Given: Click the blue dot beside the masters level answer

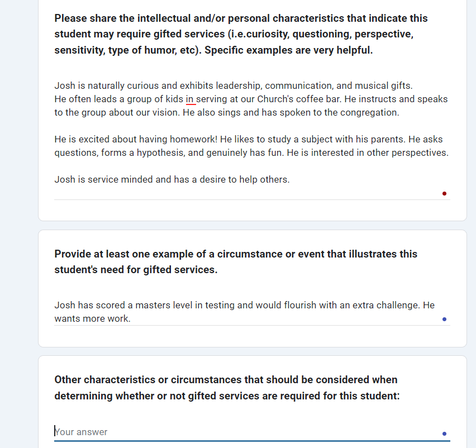Looking at the screenshot, I should 444,319.
